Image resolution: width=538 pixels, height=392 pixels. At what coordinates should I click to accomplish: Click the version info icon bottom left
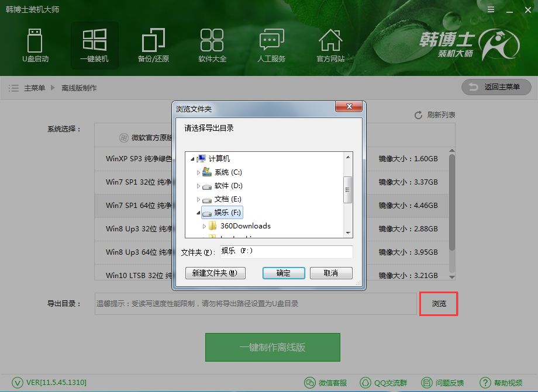17,383
